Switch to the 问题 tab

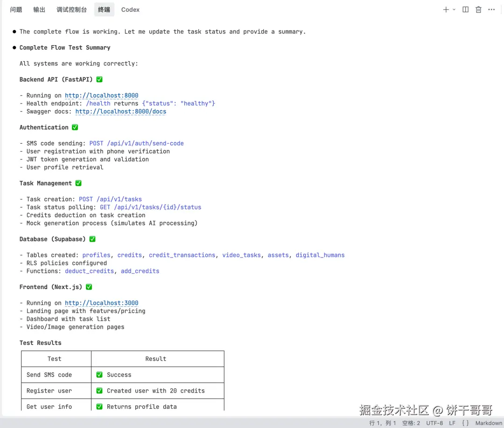[16, 9]
